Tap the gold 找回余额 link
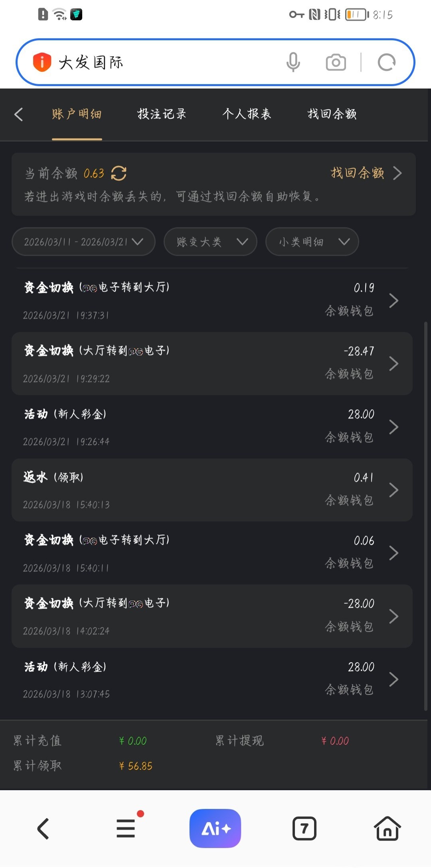Screen dimensions: 431x868 coord(358,173)
